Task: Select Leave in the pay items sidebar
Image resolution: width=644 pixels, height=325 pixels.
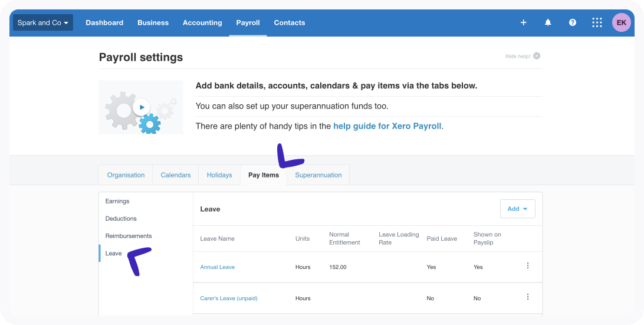Action: click(x=113, y=253)
